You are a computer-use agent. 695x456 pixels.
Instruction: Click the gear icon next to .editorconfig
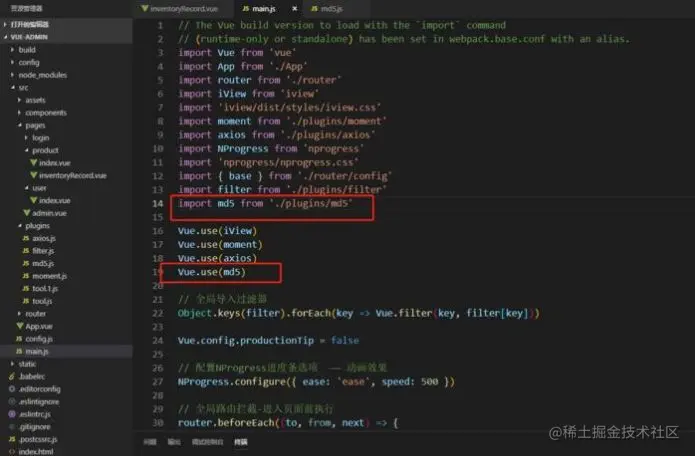12,389
